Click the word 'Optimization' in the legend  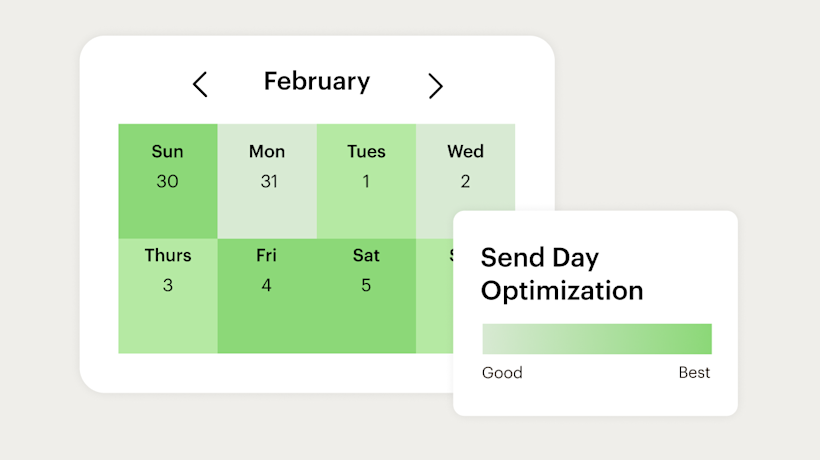click(562, 291)
